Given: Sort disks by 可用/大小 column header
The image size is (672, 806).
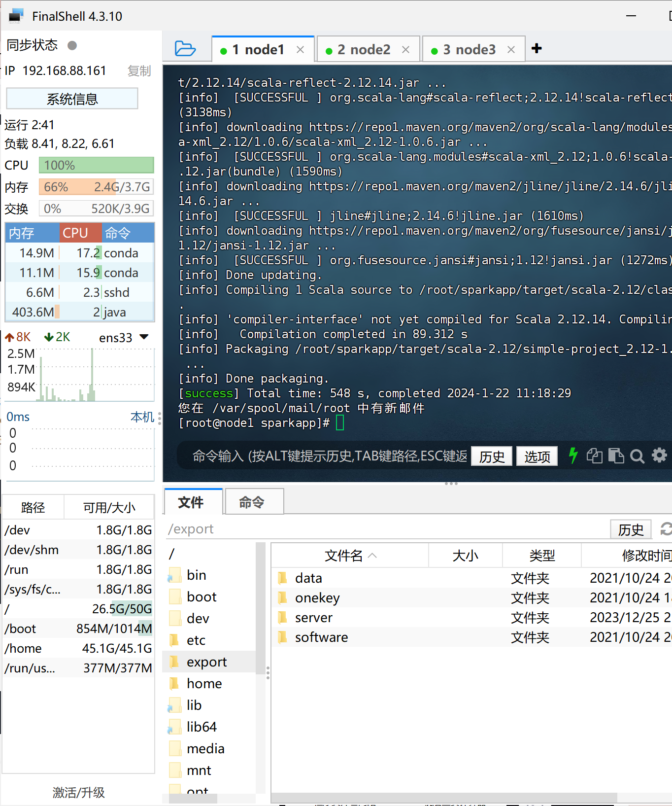Looking at the screenshot, I should click(109, 507).
